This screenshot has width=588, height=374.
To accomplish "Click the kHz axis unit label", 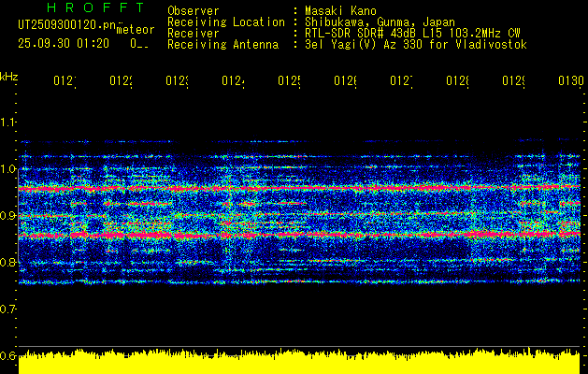I will [8, 77].
